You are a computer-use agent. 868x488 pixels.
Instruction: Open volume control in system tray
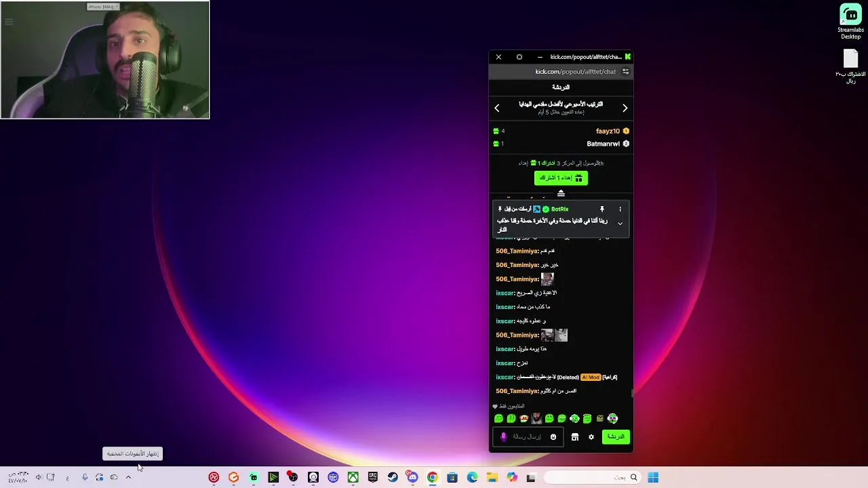pyautogui.click(x=39, y=477)
